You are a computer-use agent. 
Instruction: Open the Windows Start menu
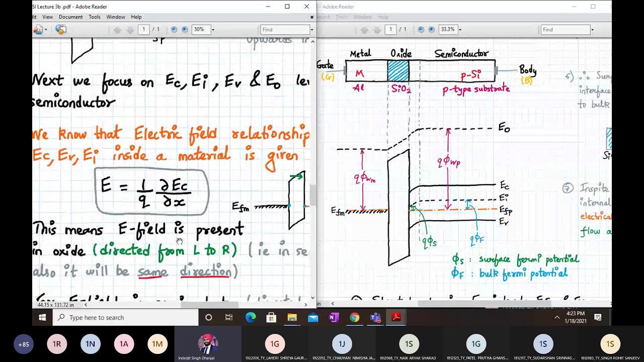pyautogui.click(x=42, y=317)
